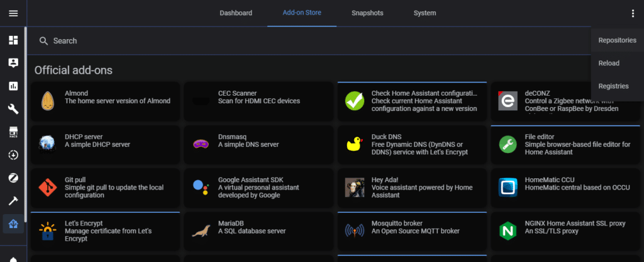Open the Mosquitto broker add-on title
The width and height of the screenshot is (644, 262).
coord(397,224)
